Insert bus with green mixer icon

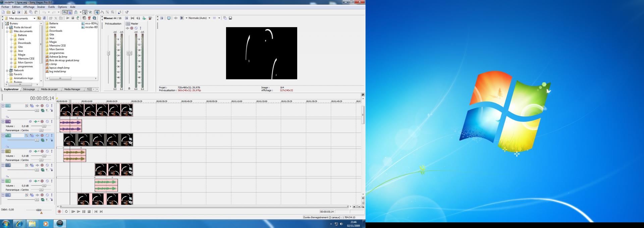point(144,18)
